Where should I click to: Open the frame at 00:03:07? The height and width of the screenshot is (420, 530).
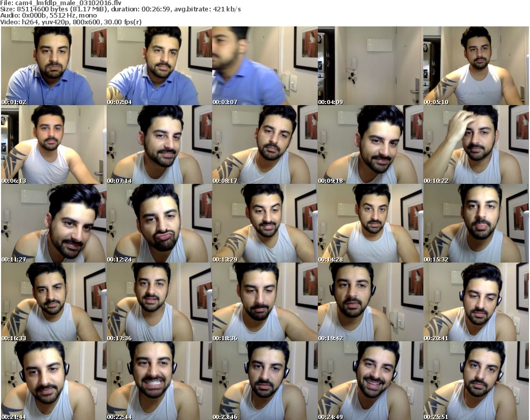click(x=264, y=66)
